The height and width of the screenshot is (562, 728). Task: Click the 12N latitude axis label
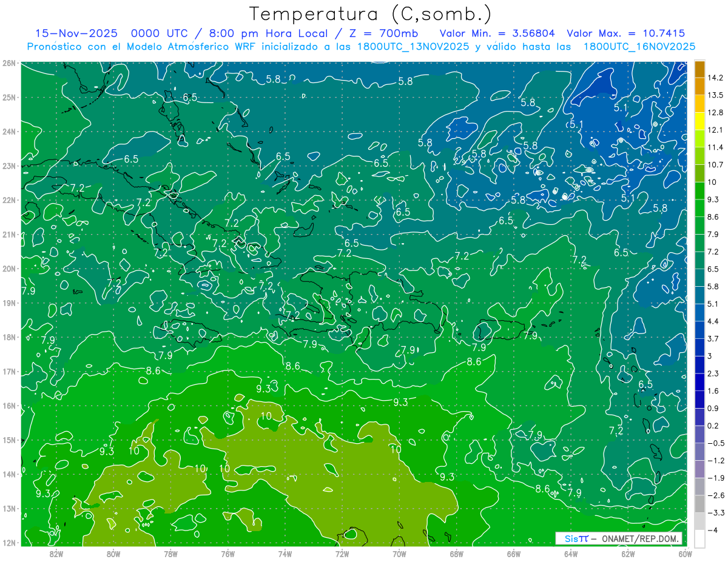coord(8,543)
